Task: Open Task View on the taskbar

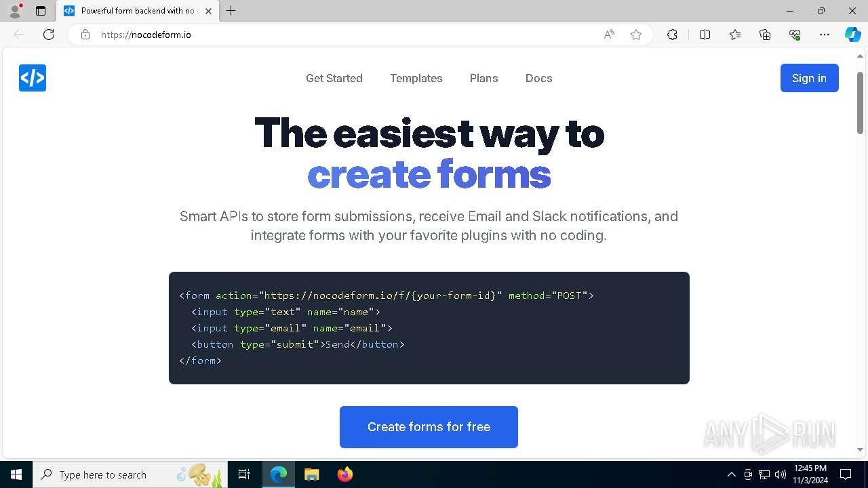Action: [x=244, y=474]
